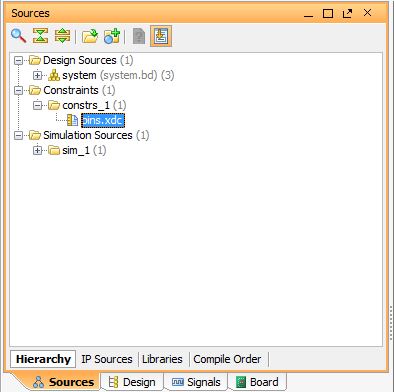Click the Add Sources plus icon

(112, 36)
